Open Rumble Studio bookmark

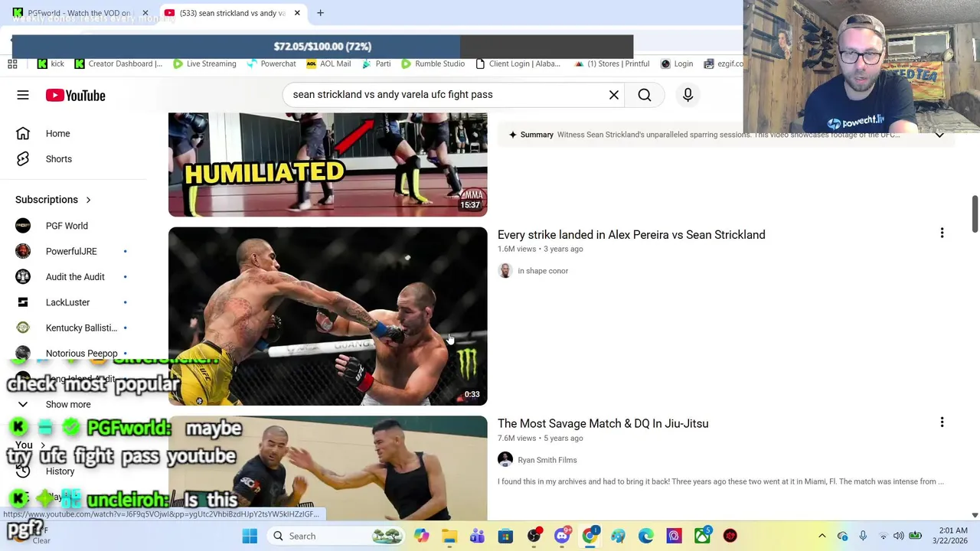[433, 64]
